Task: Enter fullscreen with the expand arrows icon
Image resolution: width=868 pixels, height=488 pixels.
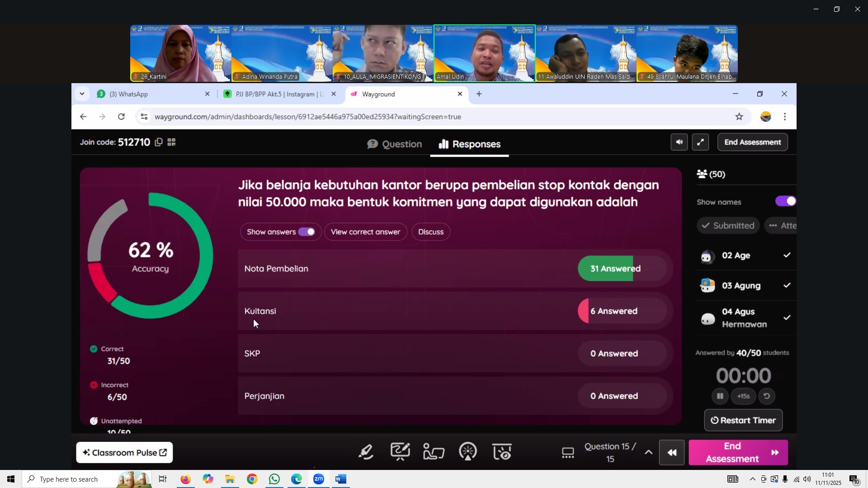Action: (x=700, y=142)
